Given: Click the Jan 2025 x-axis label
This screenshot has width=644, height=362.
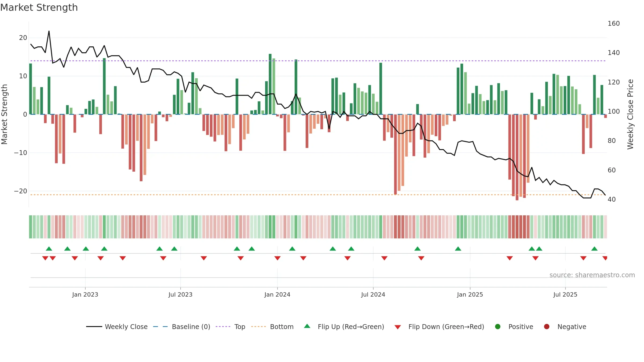Looking at the screenshot, I should pos(470,295).
